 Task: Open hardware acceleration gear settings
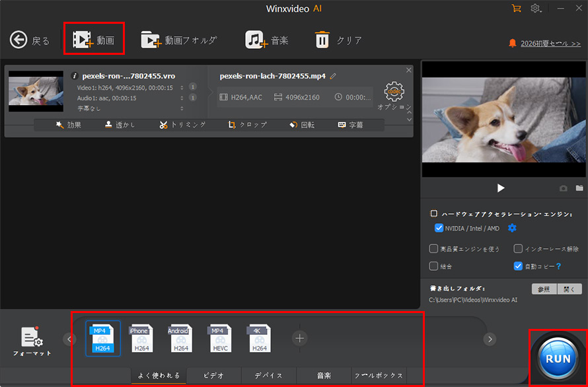point(512,228)
